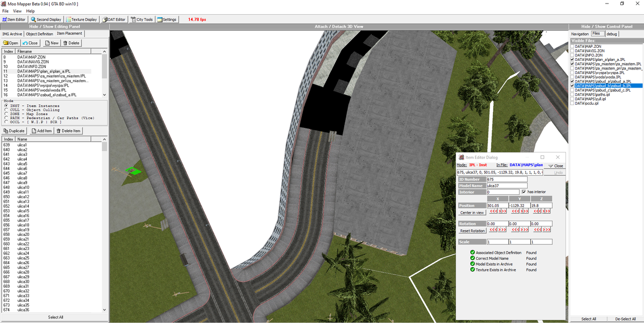Select OCCL mode radio button
The height and width of the screenshot is (323, 644).
coord(6,122)
